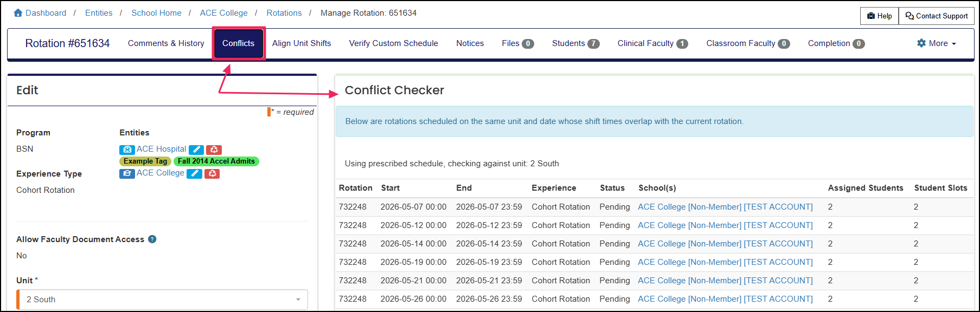This screenshot has height=312, width=980.
Task: Open the Comments & History tab
Action: pyautogui.click(x=166, y=43)
